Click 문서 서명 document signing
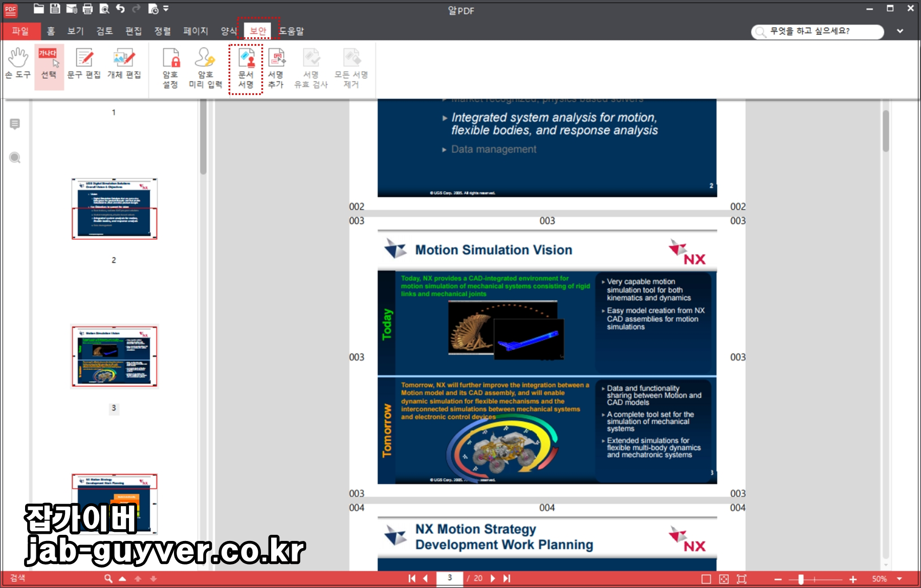The height and width of the screenshot is (588, 921). [x=246, y=68]
